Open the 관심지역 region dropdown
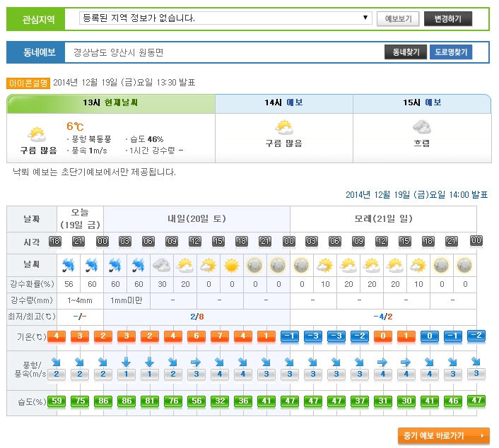The image size is (499, 448). coord(225,18)
